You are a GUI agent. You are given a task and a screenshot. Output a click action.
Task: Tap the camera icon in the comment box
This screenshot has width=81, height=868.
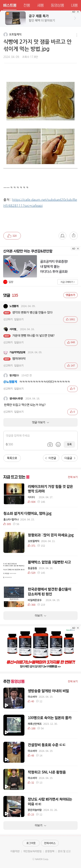pyautogui.click(x=50, y=444)
